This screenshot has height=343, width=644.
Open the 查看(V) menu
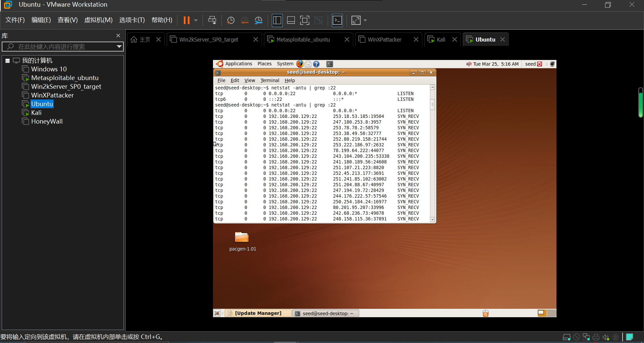[67, 20]
